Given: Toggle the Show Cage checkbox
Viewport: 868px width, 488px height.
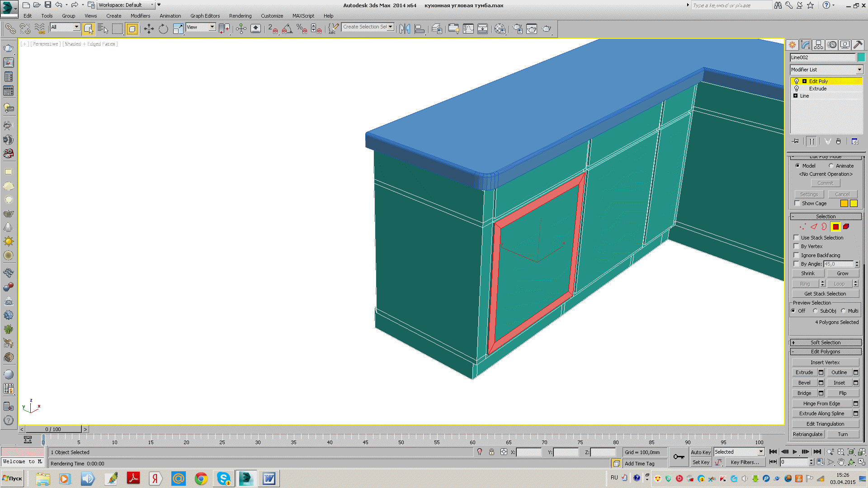Looking at the screenshot, I should tap(797, 203).
